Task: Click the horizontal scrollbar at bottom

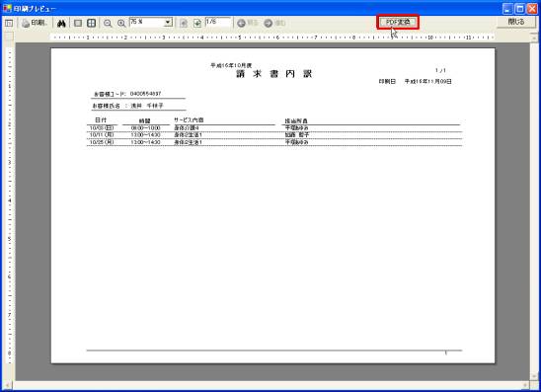Action: [267, 384]
